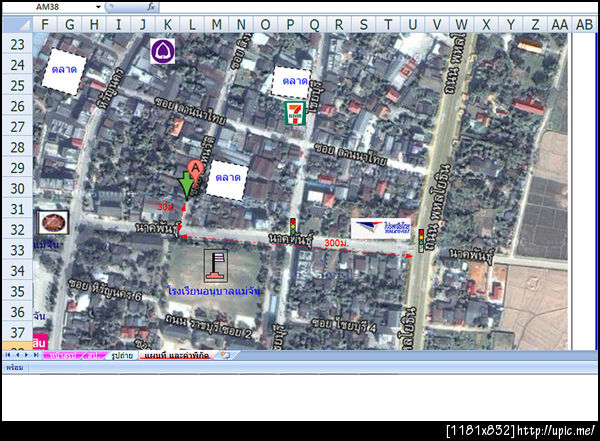The width and height of the screenshot is (600, 441).
Task: Click the fx insert function icon
Action: click(x=151, y=7)
